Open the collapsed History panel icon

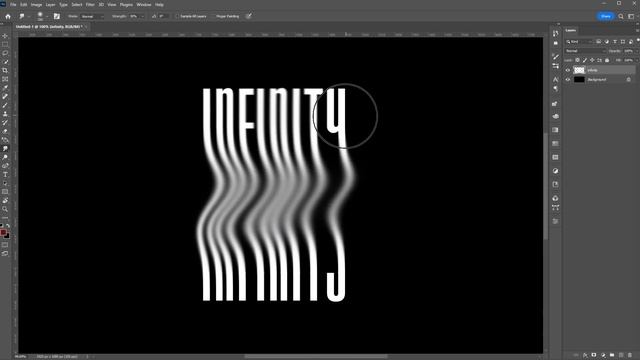click(x=556, y=33)
